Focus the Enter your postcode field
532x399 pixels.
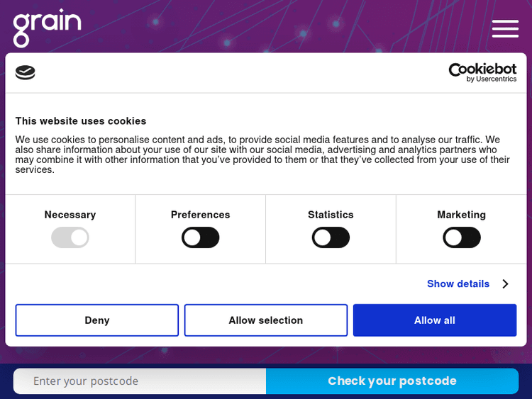click(x=140, y=381)
